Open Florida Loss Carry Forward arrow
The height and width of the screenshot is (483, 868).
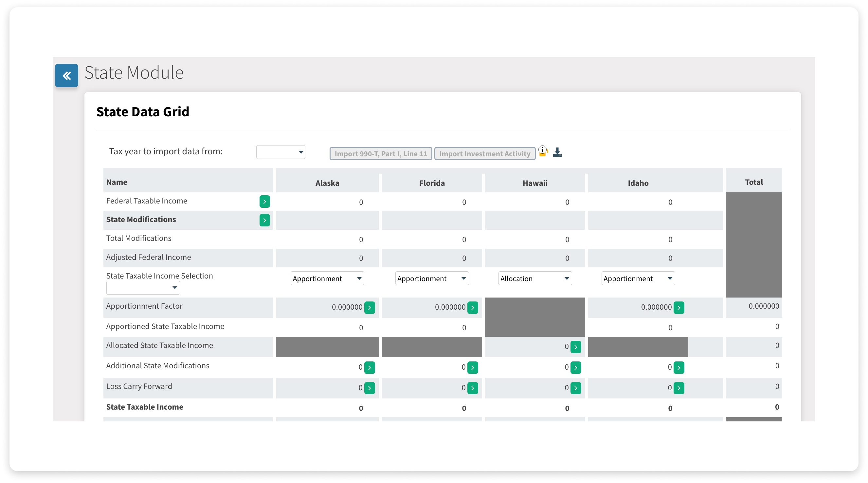click(x=473, y=388)
